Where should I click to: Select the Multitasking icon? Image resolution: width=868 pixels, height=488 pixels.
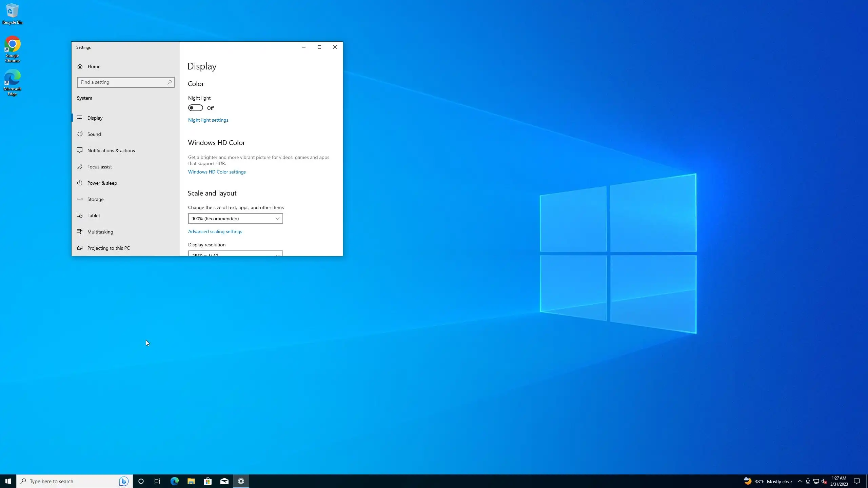[80, 231]
